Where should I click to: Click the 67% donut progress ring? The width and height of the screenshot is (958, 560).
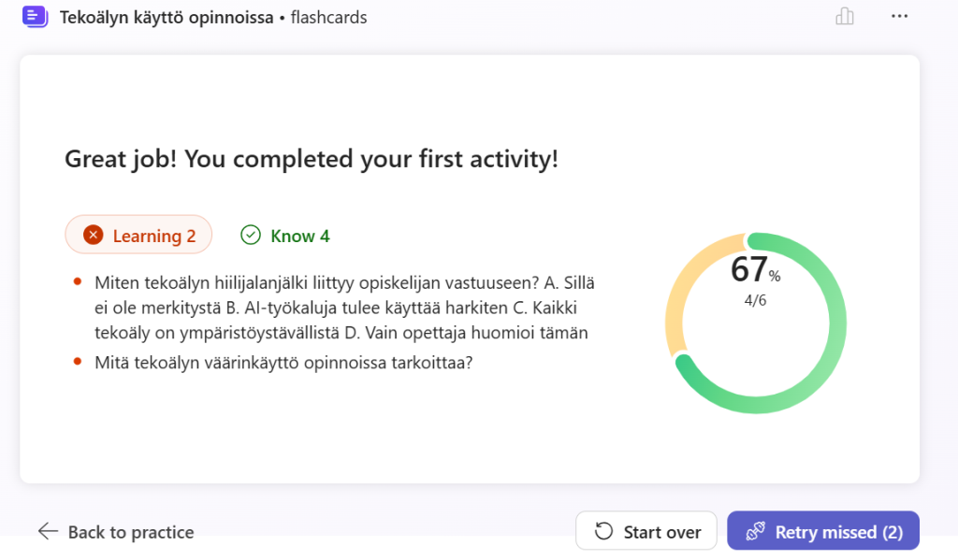754,323
